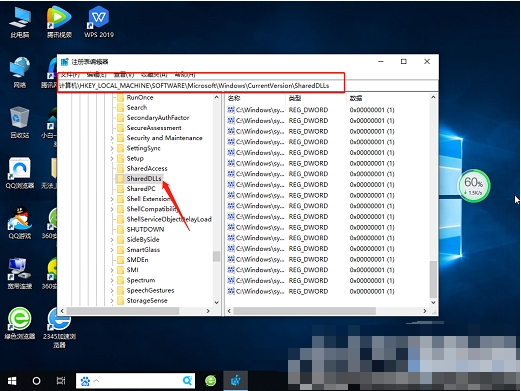521x391 pixels.
Task: Open the 编辑(E) menu
Action: point(96,75)
